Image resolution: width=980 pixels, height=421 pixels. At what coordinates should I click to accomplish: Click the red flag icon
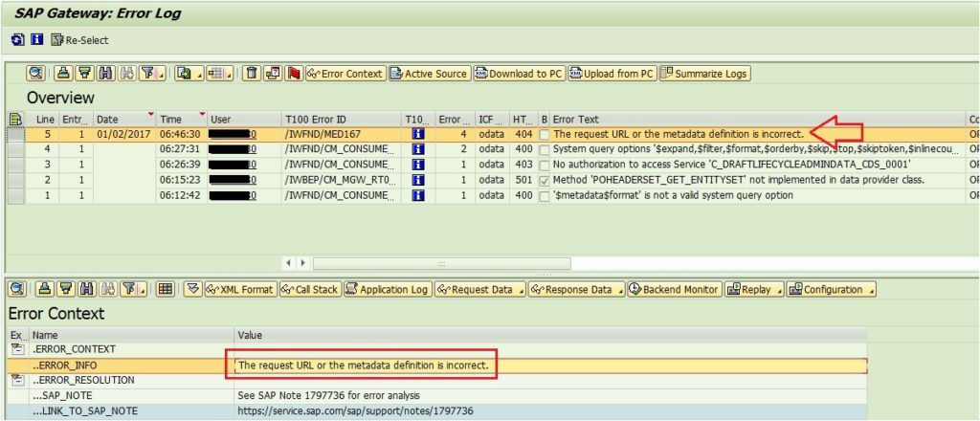[x=293, y=74]
